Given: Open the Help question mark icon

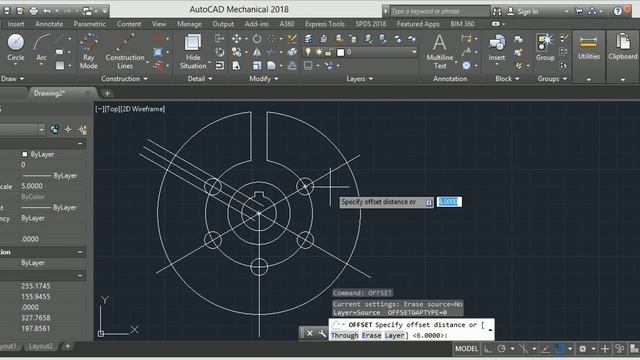Looking at the screenshot, I should tap(618, 11).
